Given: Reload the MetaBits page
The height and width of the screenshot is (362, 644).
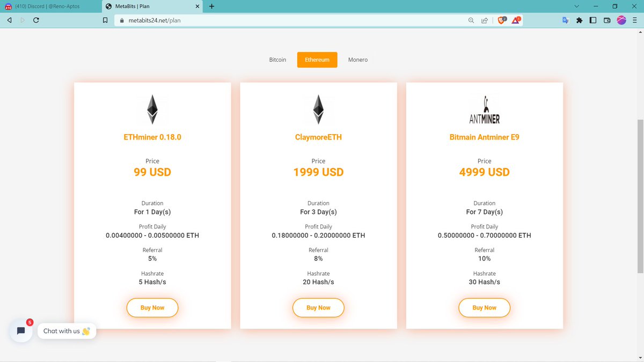Looking at the screenshot, I should [x=36, y=20].
